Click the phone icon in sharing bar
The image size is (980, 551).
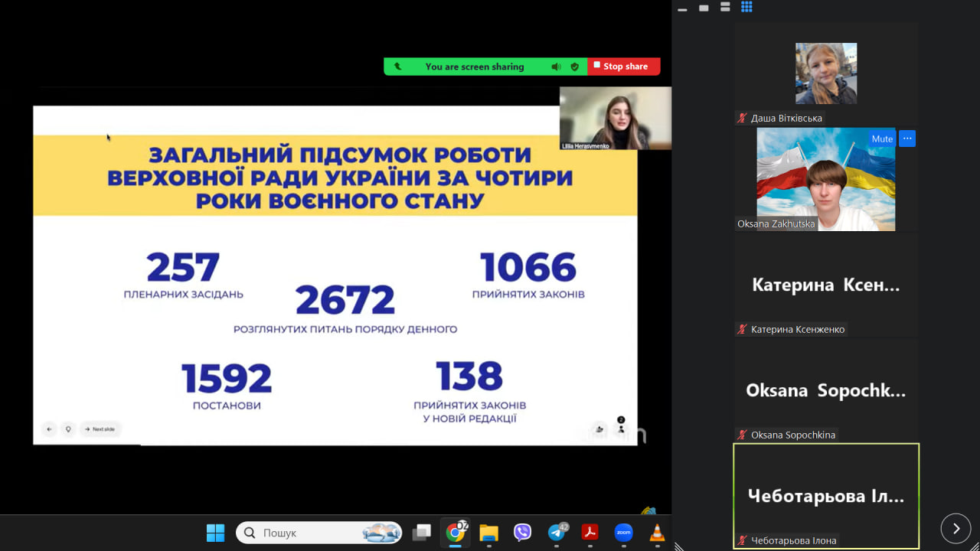397,67
